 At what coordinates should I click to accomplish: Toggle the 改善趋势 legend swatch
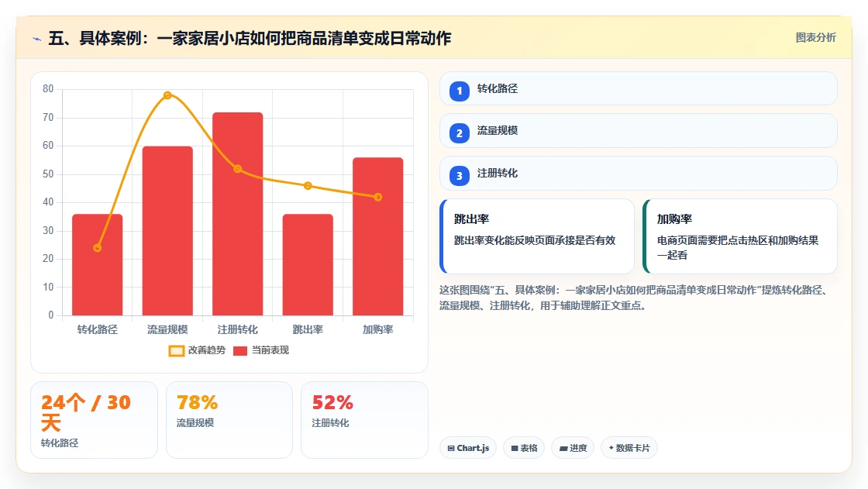pos(177,350)
